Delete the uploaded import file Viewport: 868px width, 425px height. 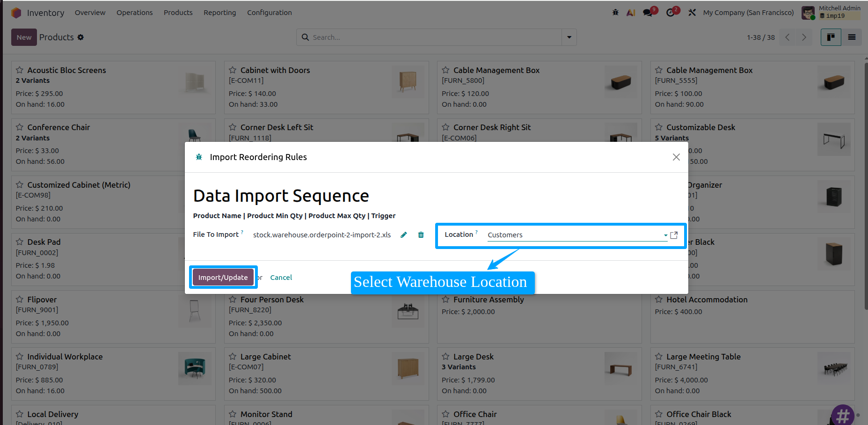(x=421, y=235)
